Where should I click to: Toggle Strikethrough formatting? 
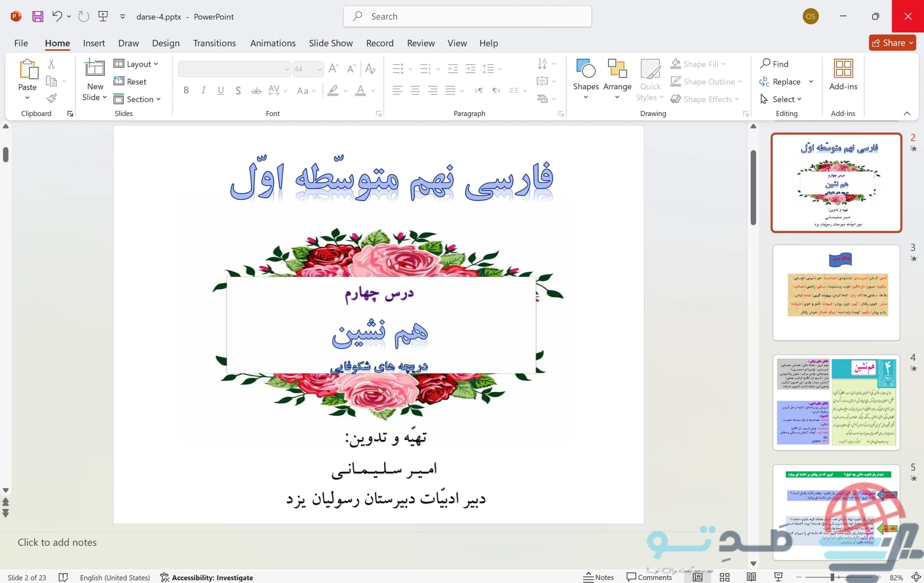[256, 91]
